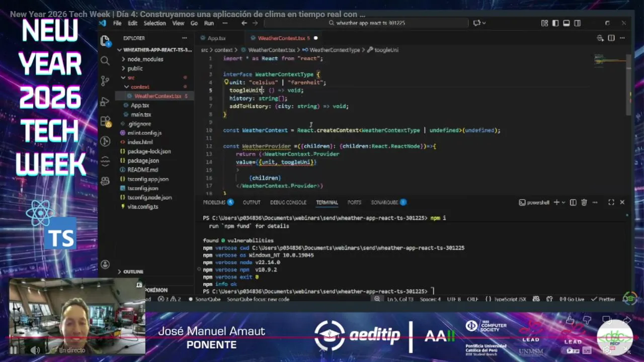The width and height of the screenshot is (644, 362).
Task: Click the kill terminal trash icon
Action: click(584, 202)
